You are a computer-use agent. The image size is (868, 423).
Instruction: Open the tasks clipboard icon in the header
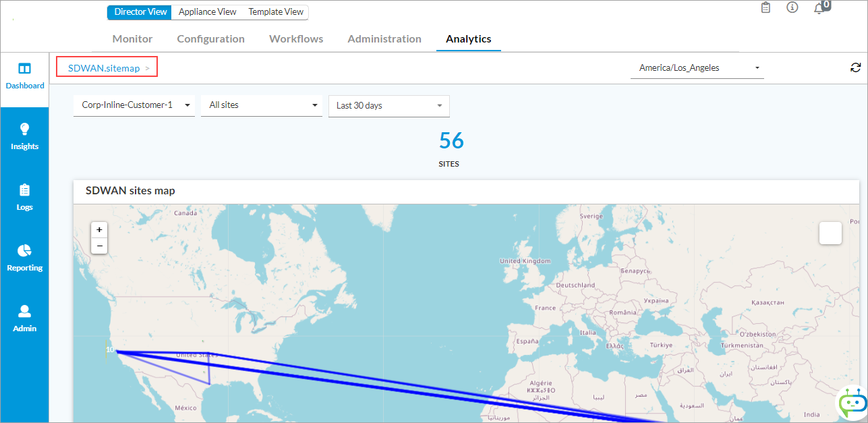click(765, 7)
